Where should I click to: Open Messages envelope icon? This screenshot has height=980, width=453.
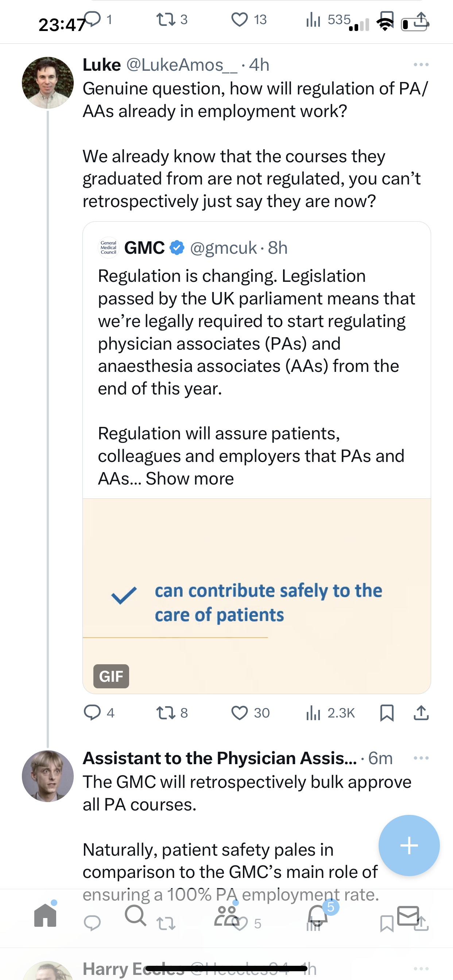click(409, 915)
